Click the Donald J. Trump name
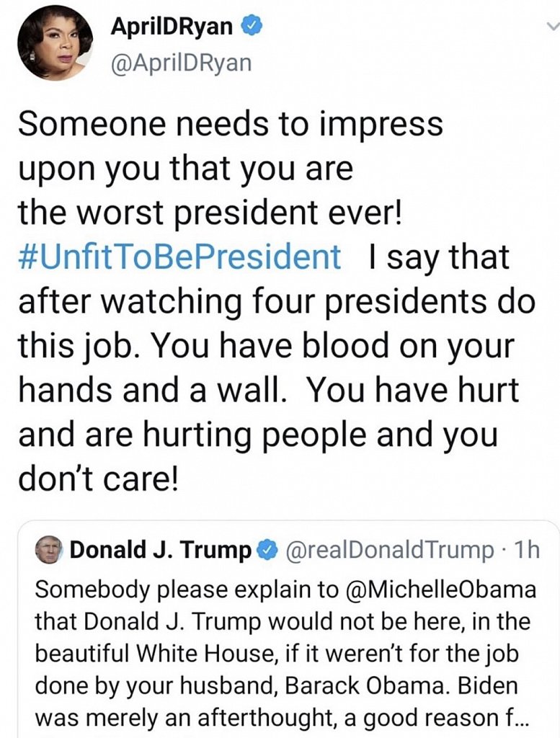The width and height of the screenshot is (560, 738). (x=159, y=551)
